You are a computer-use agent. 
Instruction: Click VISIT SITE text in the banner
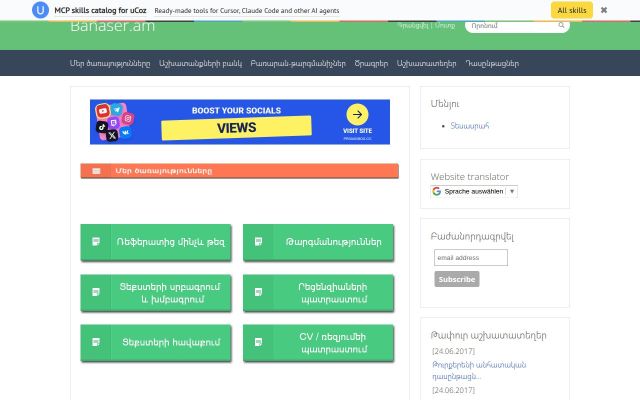(357, 131)
